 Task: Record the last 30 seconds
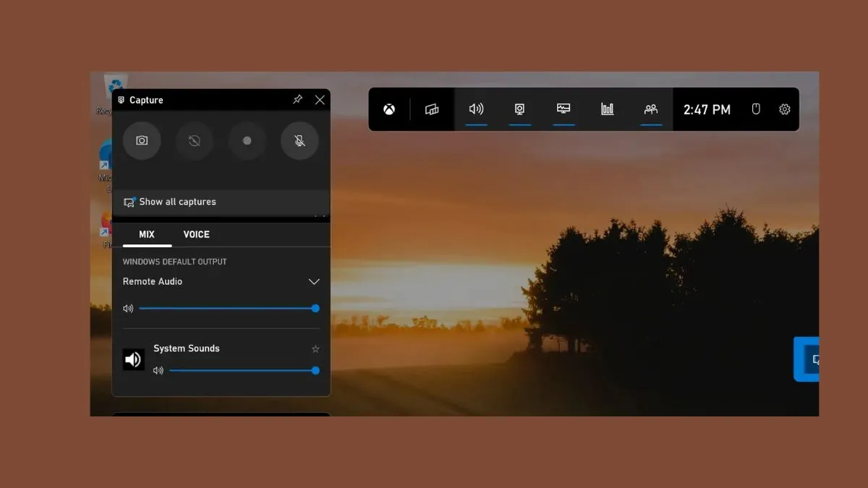[x=194, y=141]
